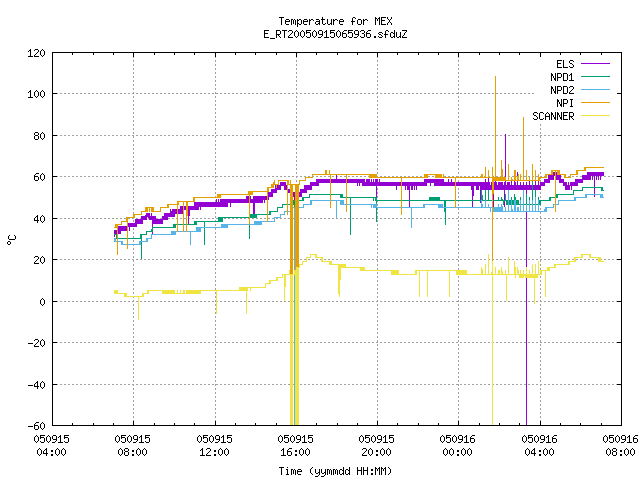This screenshot has width=640, height=480.
Task: Click the ELS legend label
Action: coord(565,64)
